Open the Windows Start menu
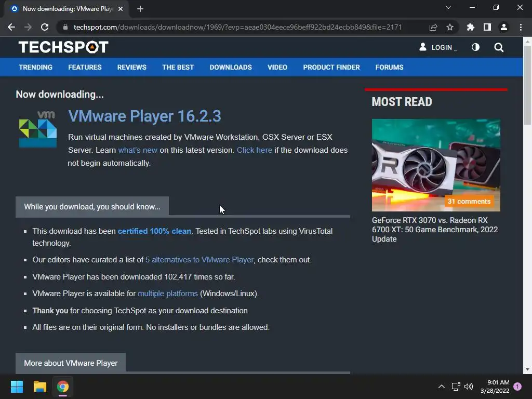532x399 pixels. click(17, 387)
